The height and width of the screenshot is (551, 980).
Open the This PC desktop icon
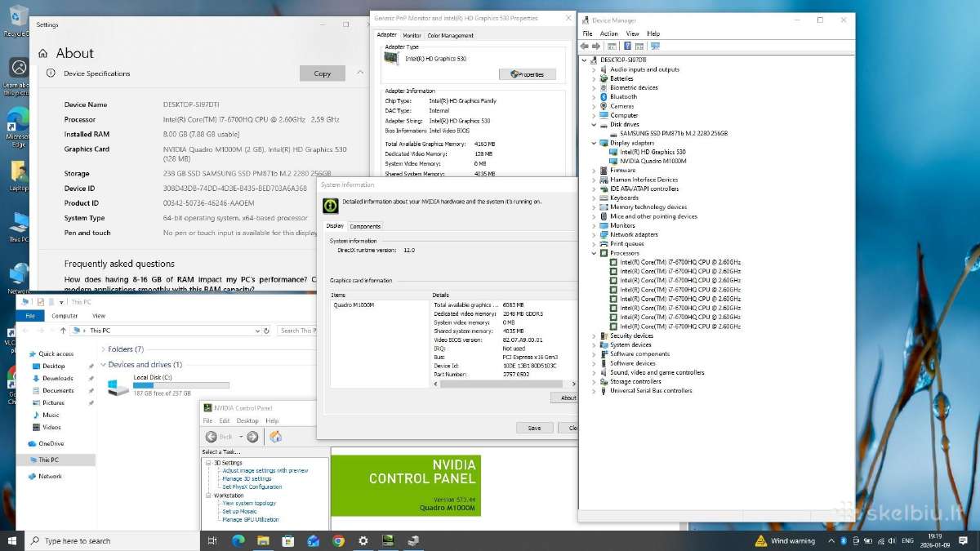coord(19,227)
